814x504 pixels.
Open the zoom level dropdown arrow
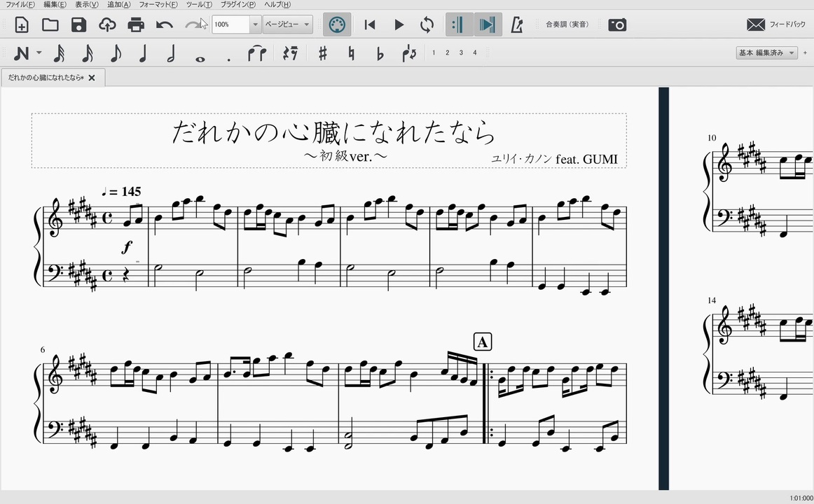pos(255,24)
